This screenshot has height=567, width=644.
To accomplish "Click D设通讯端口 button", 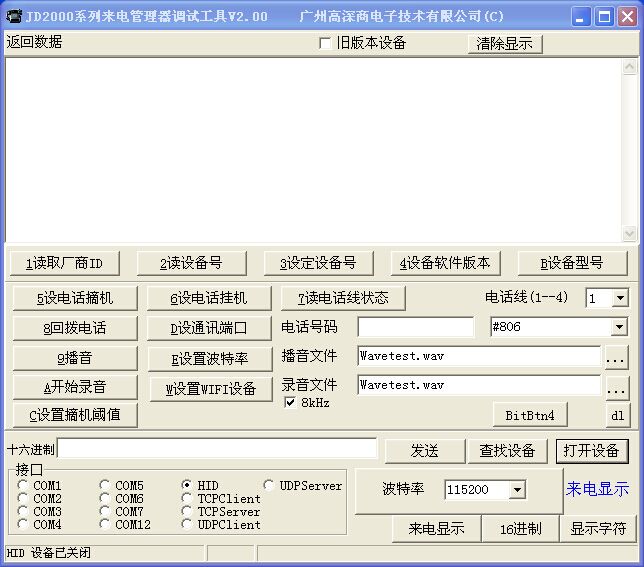I will [x=209, y=328].
